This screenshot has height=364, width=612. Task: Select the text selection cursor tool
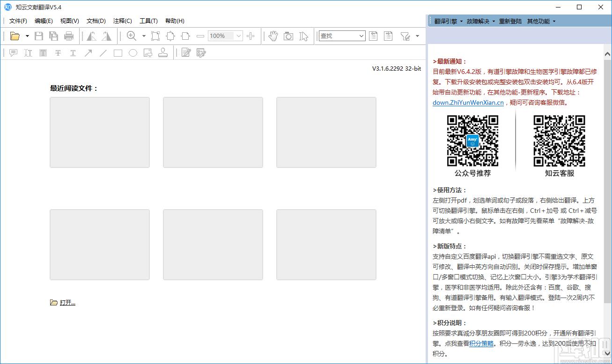[x=304, y=36]
